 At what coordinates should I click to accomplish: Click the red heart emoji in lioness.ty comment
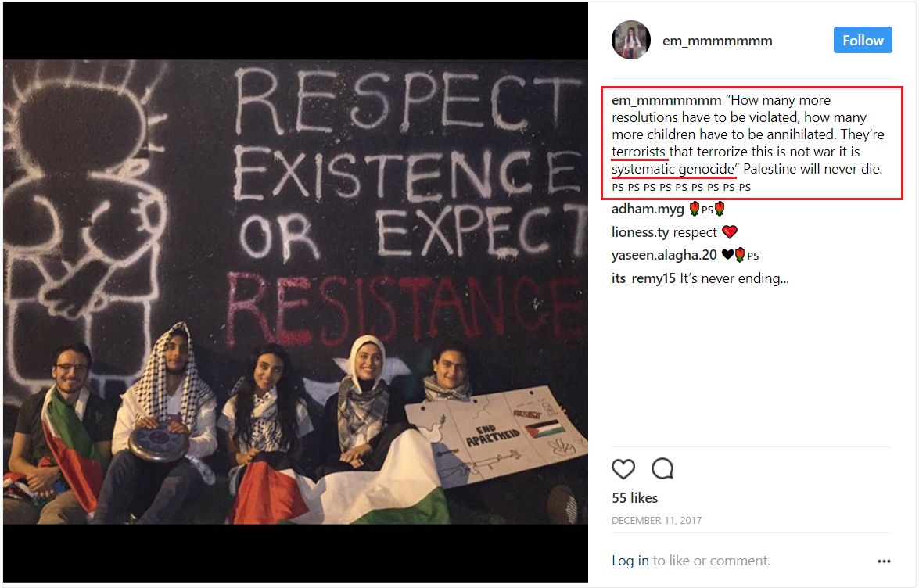pos(729,232)
